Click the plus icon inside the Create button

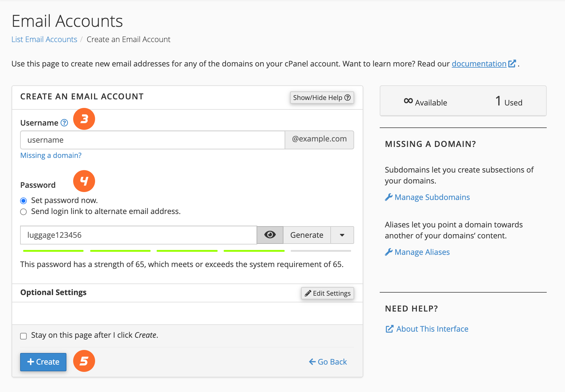point(30,362)
